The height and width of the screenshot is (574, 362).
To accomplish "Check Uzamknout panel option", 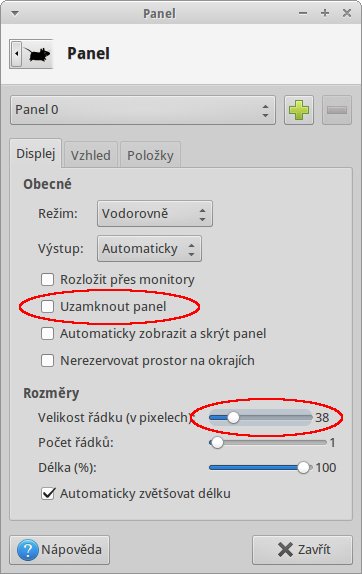I will point(48,306).
